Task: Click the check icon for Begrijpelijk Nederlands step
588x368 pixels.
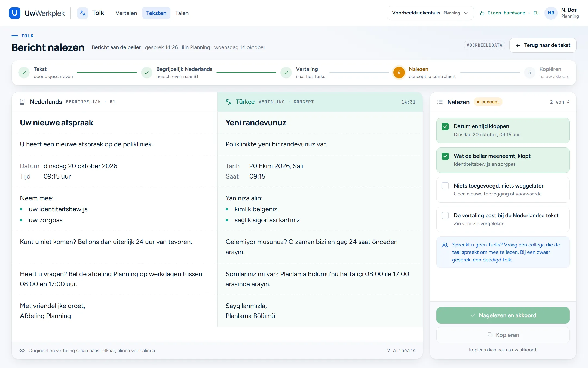Action: pos(146,73)
